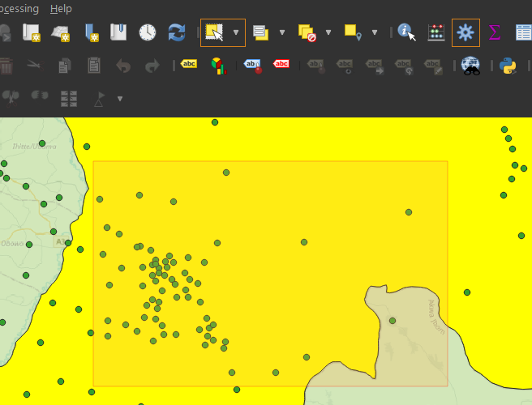Toggle the Processing Toolbox gear button
The width and height of the screenshot is (532, 405).
pos(466,32)
